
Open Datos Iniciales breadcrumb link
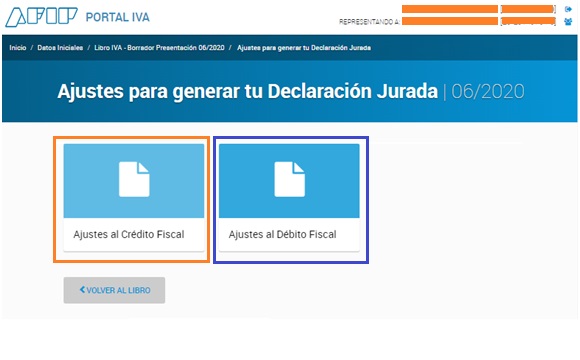pos(60,48)
